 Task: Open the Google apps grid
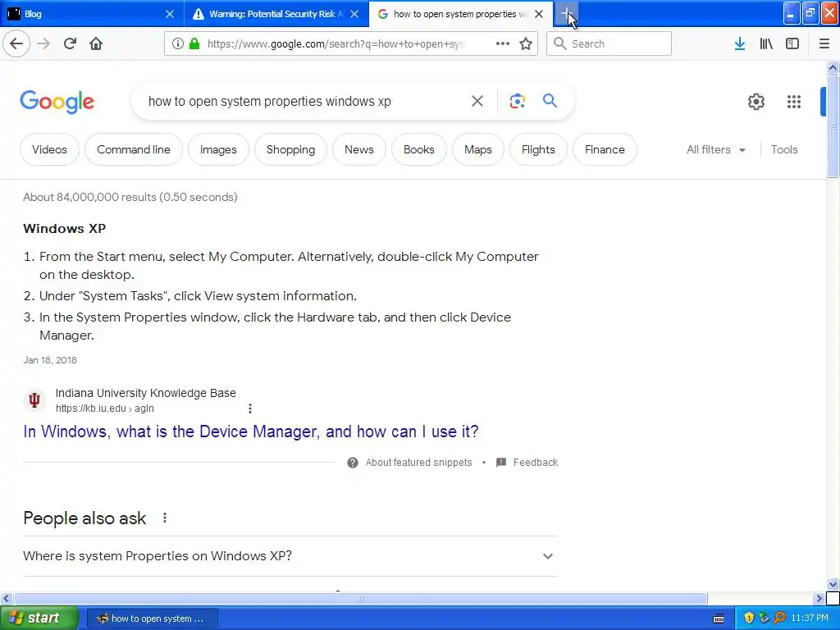[794, 101]
